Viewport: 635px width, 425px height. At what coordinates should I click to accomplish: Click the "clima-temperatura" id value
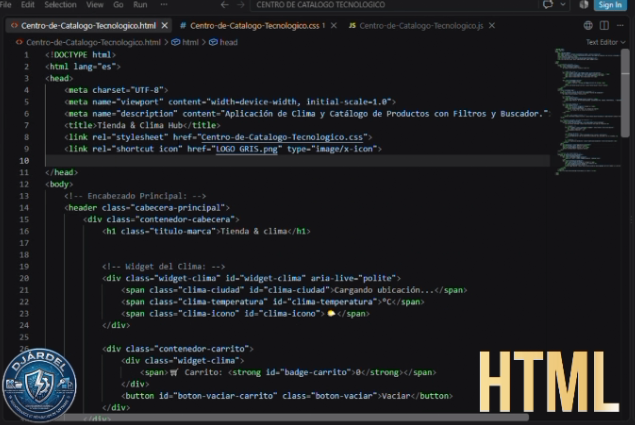click(x=330, y=301)
